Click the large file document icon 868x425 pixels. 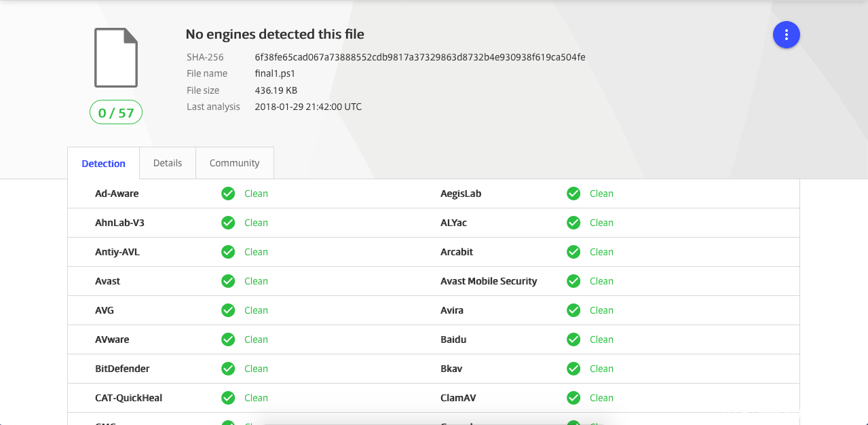[116, 58]
